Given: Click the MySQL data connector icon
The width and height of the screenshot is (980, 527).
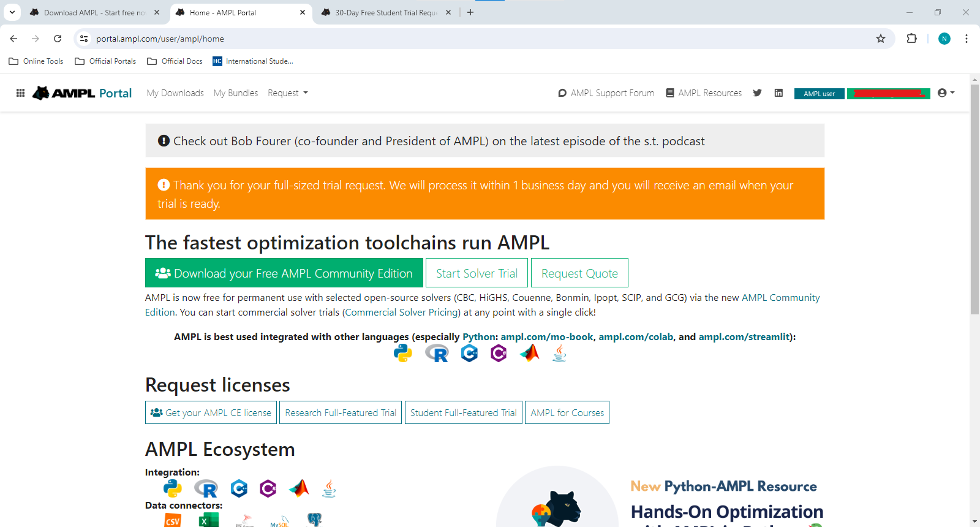Looking at the screenshot, I should [x=279, y=521].
